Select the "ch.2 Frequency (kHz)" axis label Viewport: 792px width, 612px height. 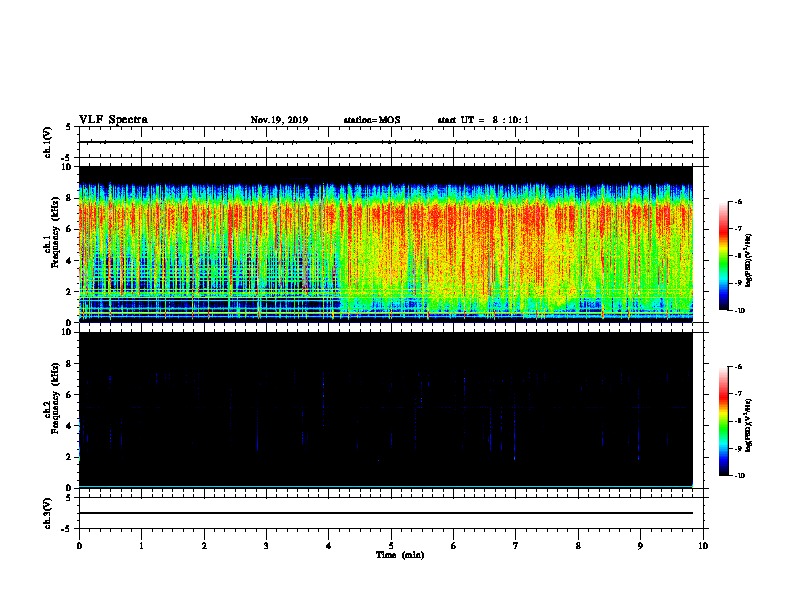coord(52,398)
